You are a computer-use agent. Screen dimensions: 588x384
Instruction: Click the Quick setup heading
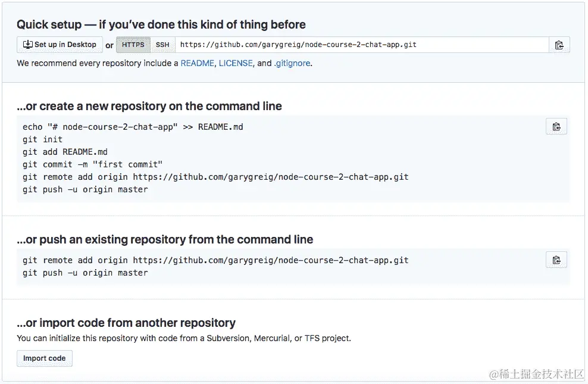pyautogui.click(x=161, y=24)
